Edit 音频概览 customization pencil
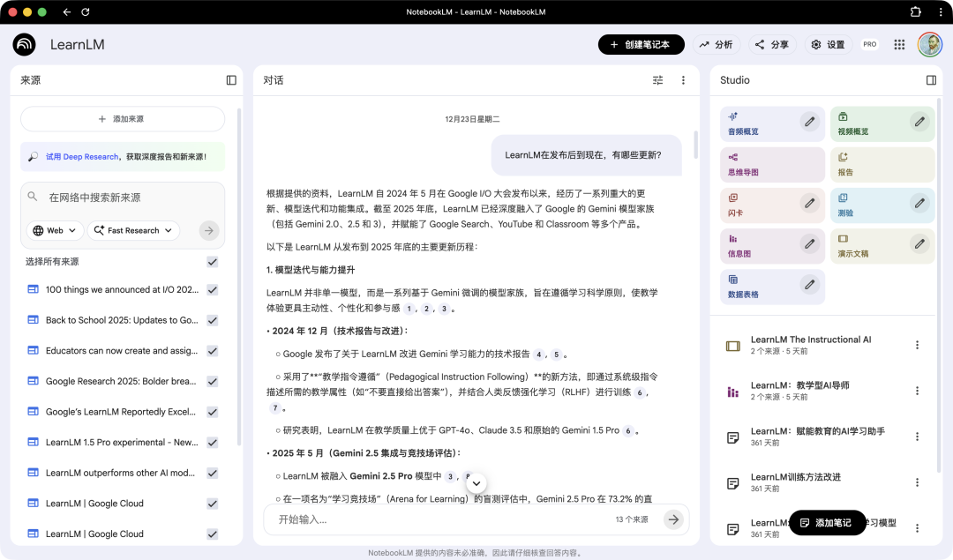 click(809, 122)
